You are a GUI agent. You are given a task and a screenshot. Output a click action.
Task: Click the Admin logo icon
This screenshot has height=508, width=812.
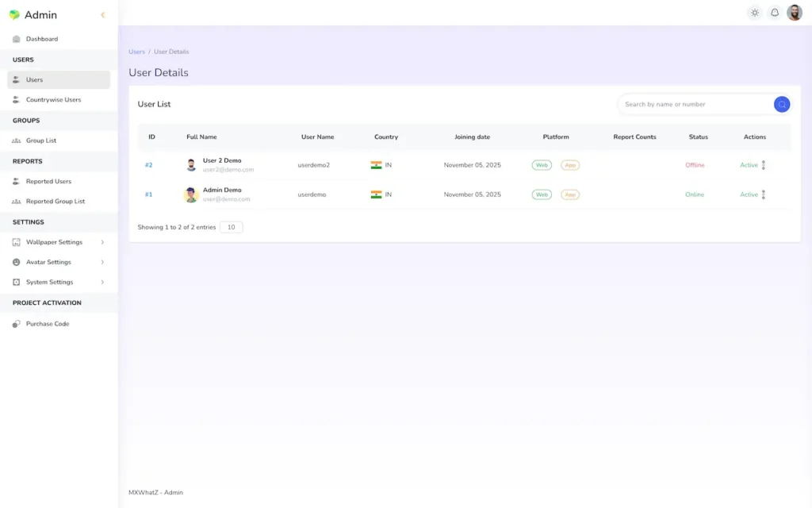tap(14, 15)
